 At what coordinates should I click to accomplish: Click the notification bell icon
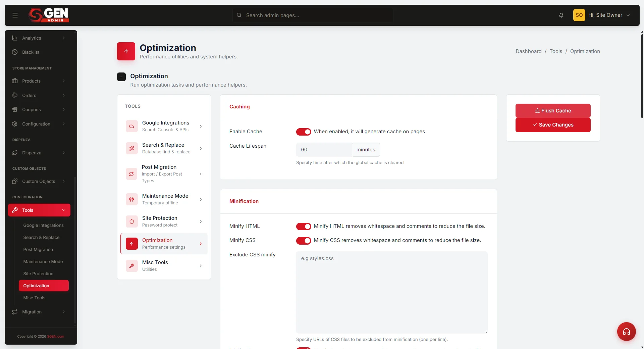[561, 15]
